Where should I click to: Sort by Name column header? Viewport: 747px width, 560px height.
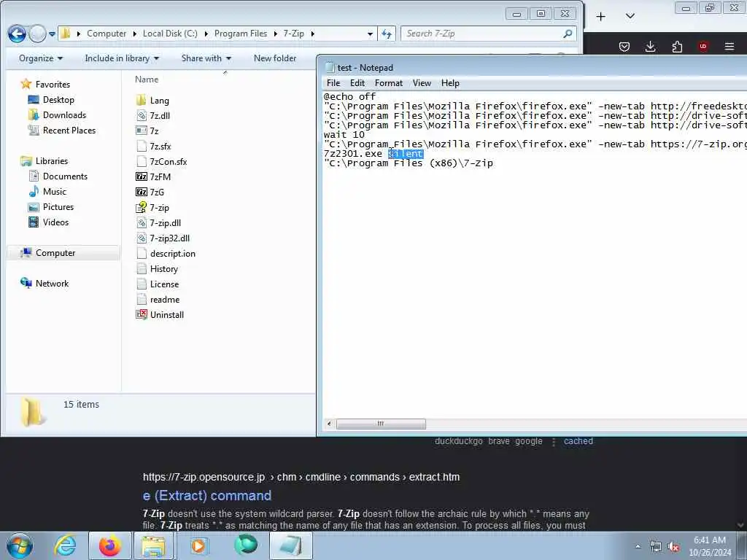point(147,79)
